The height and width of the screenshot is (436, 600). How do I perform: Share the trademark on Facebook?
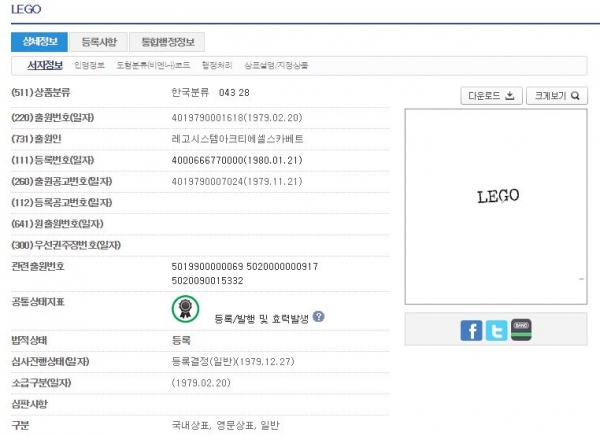[471, 330]
